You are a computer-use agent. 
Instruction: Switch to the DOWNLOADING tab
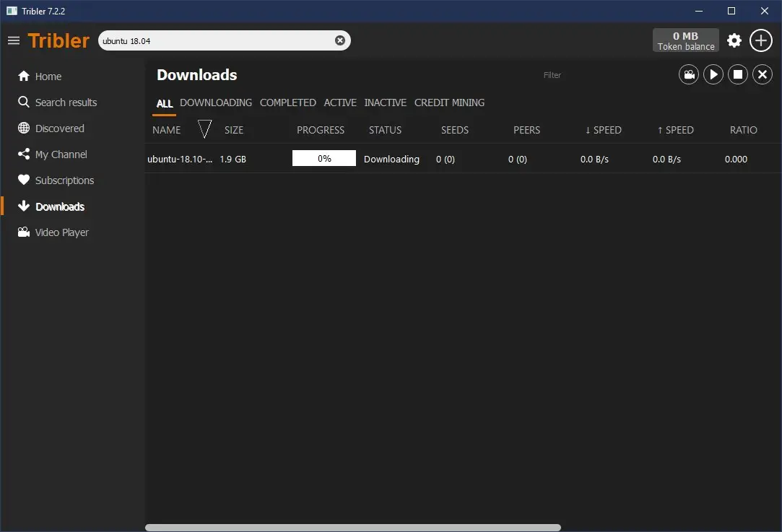coord(216,103)
